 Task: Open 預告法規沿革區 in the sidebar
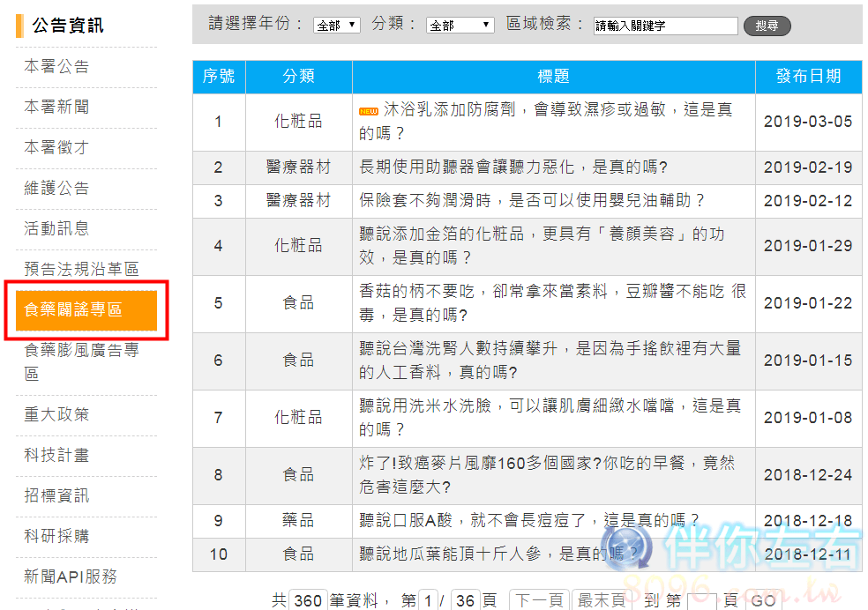pyautogui.click(x=81, y=269)
